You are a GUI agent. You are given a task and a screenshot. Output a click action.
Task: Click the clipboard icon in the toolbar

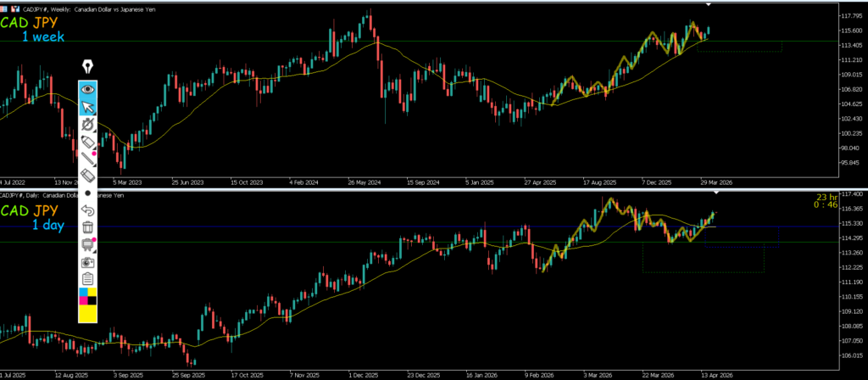[87, 278]
